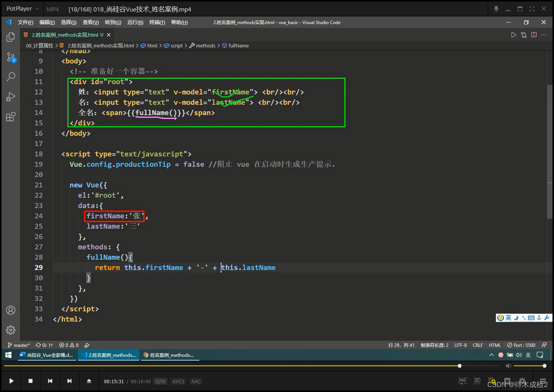Skip to previous video
The height and width of the screenshot is (392, 554).
click(x=50, y=381)
